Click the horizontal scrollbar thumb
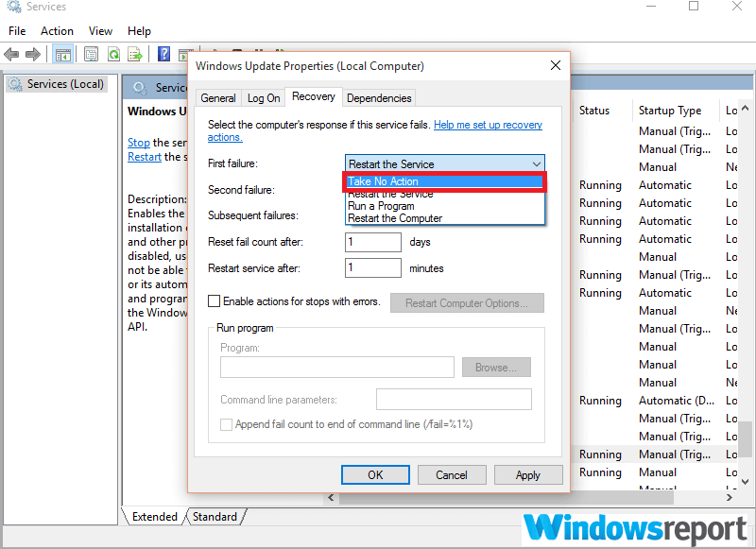Screen dimensions: 756x549 tap(507, 497)
